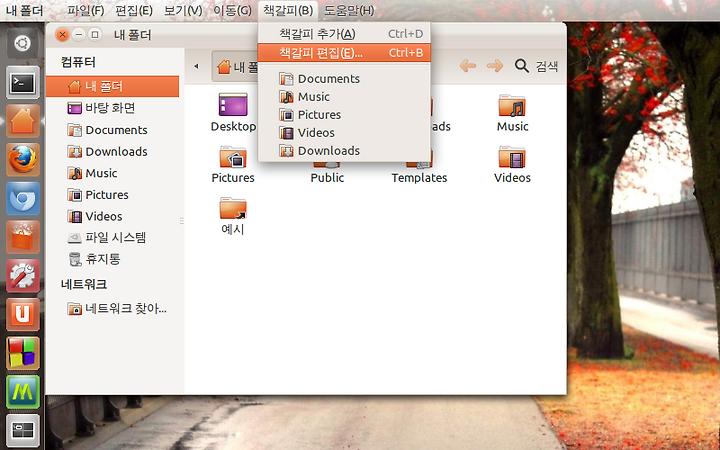Open the 도움말(H) menu

(x=349, y=10)
